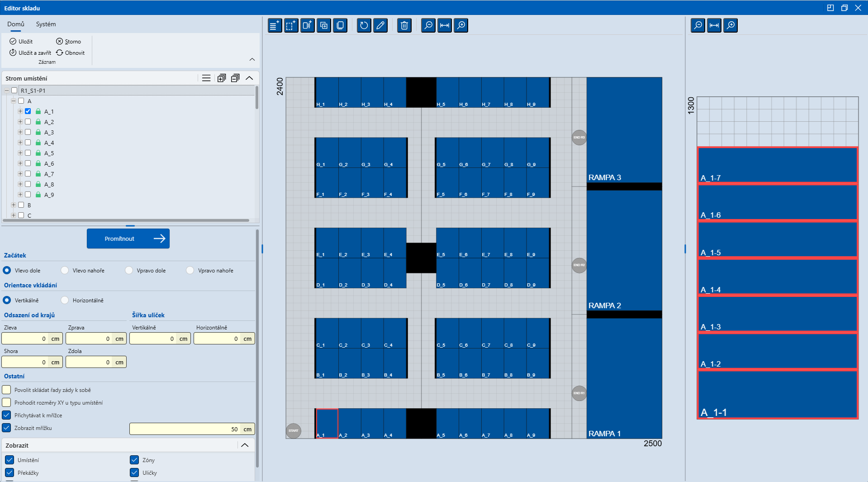The width and height of the screenshot is (868, 482).
Task: Disable Přichytávat k mřížce checkbox
Action: 7,415
